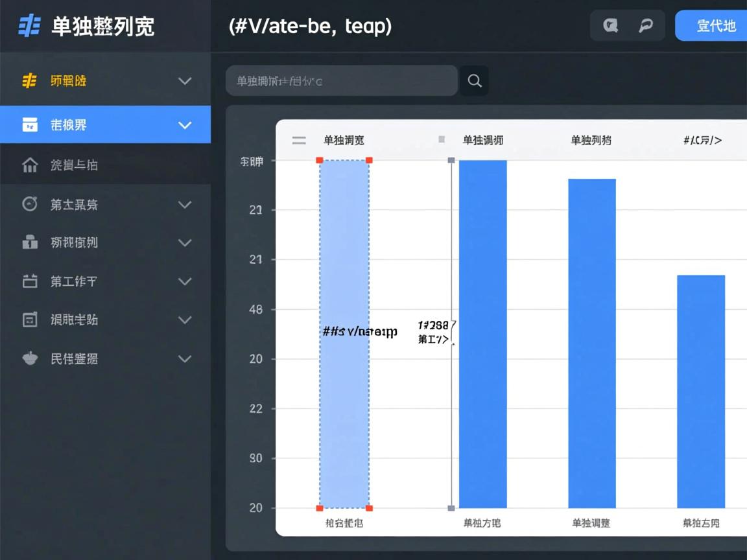Run the search with the magnifier button
The height and width of the screenshot is (560, 747).
tap(474, 80)
